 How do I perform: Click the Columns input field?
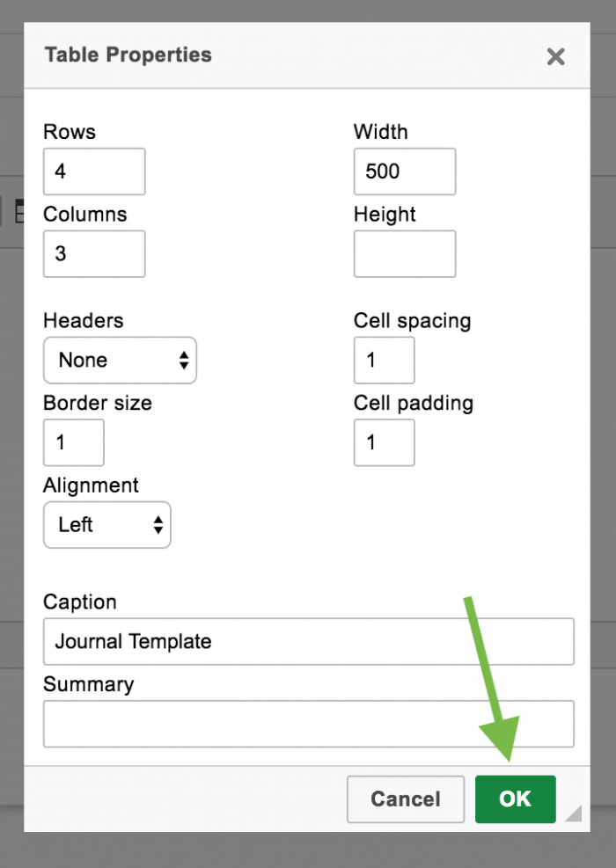pos(95,253)
